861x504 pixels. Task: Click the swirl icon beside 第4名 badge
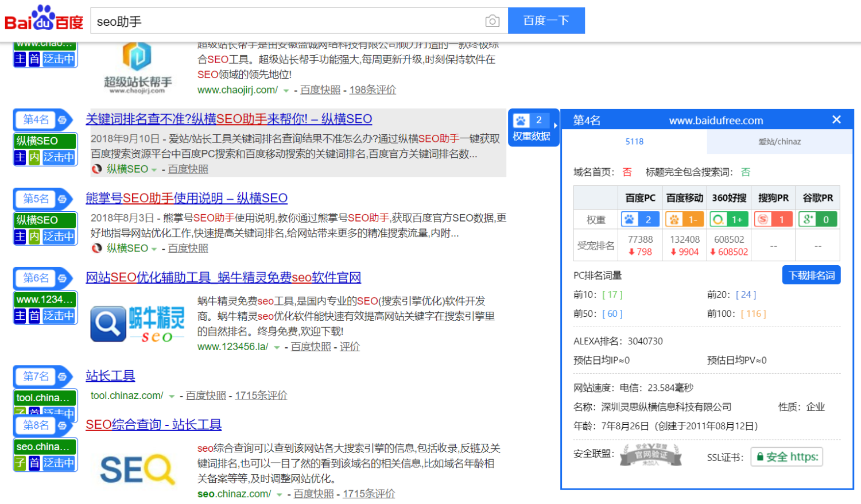63,119
